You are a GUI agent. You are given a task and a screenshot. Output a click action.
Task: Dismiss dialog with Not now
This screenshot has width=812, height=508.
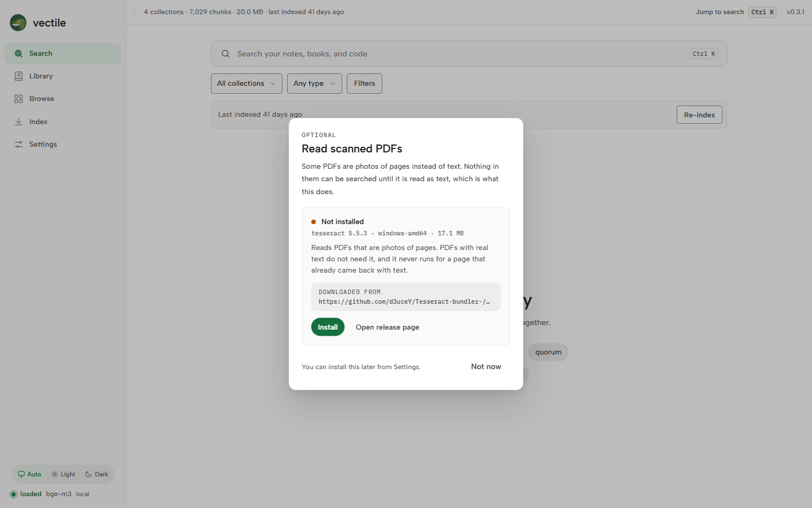486,366
